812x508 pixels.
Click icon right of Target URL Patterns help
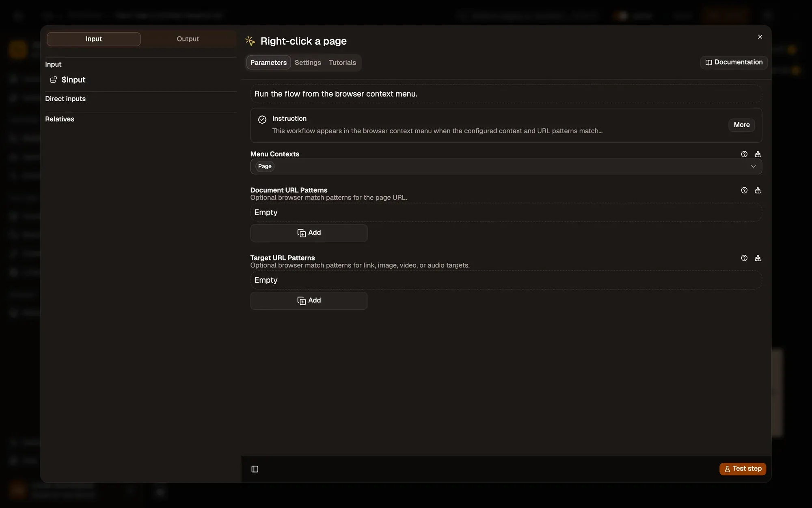[x=758, y=258]
